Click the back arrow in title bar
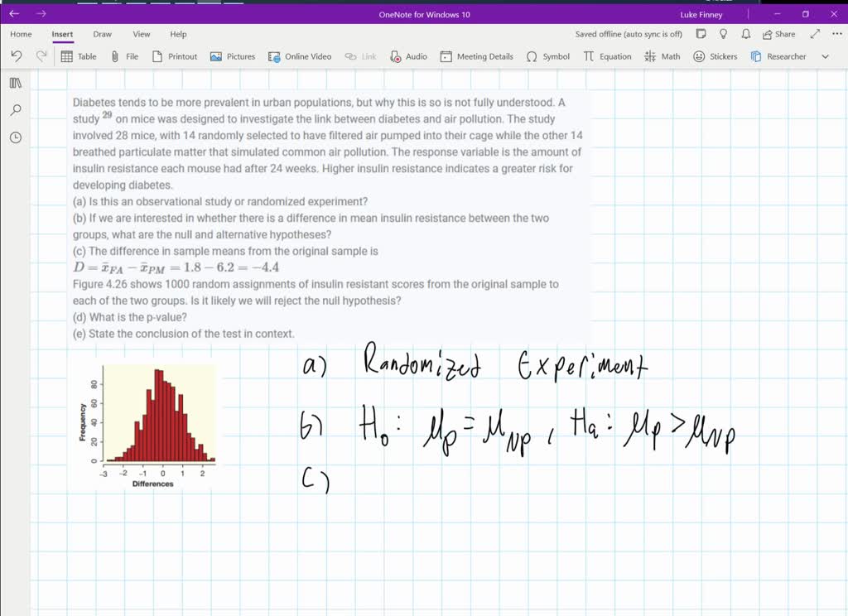 point(14,14)
